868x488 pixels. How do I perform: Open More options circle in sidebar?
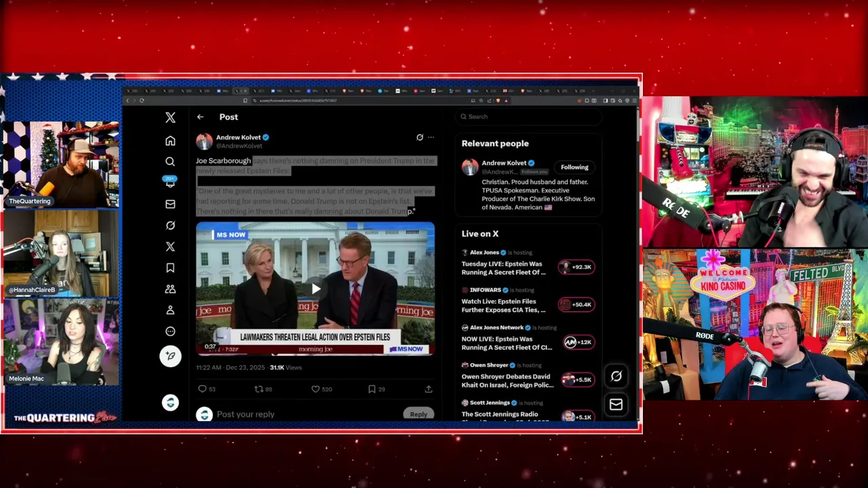pos(170,331)
